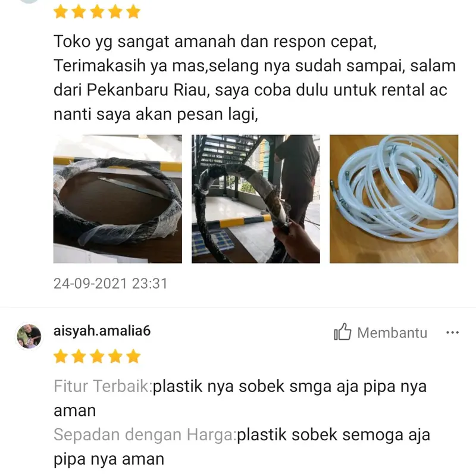Screen dimensions: 476x476
Task: Click the Sepadan dengan Harga label
Action: point(145,435)
